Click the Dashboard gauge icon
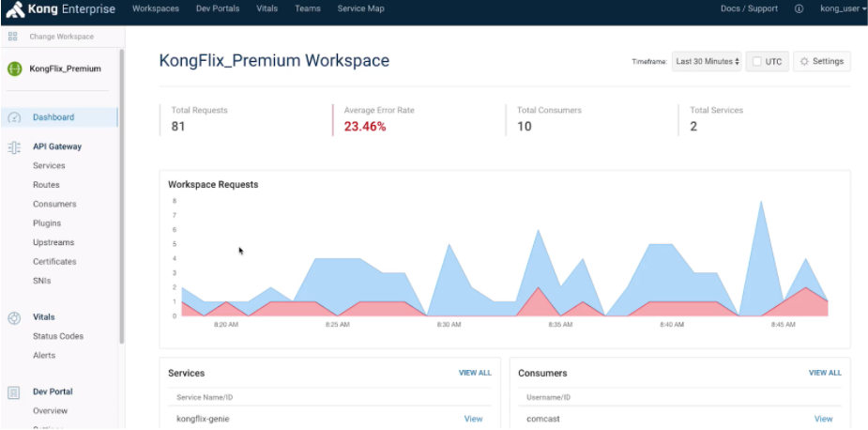868x430 pixels. click(x=14, y=117)
